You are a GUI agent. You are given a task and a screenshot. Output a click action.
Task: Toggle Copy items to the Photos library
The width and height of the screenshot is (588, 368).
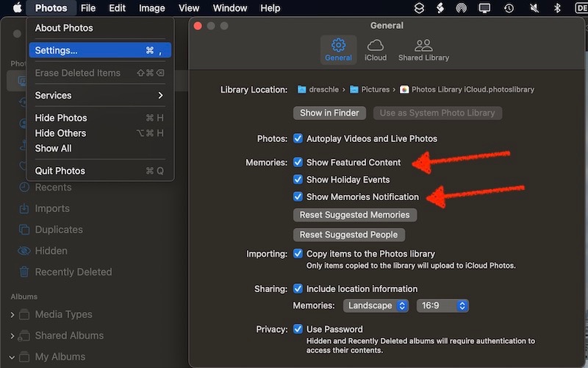[x=298, y=254]
